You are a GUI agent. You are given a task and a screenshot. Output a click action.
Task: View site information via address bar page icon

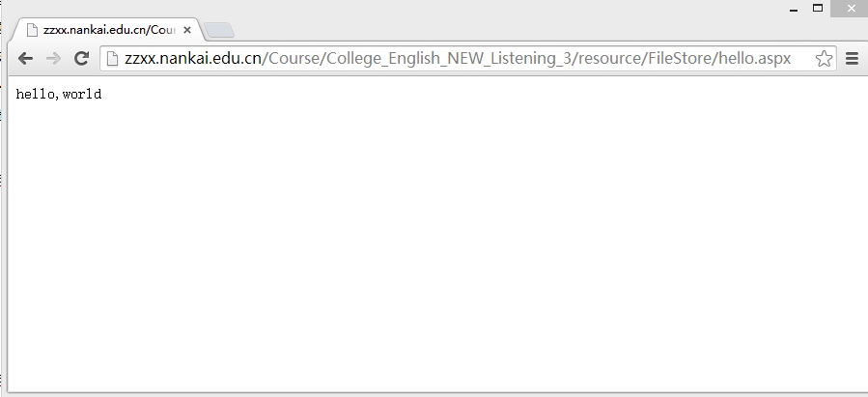click(x=112, y=58)
